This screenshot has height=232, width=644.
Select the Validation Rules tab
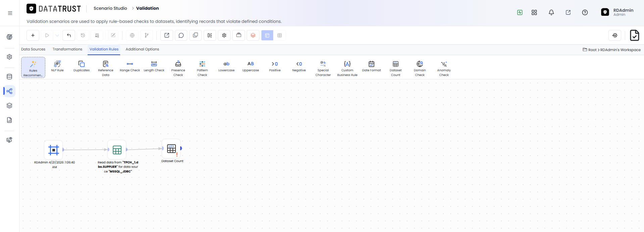[x=104, y=49]
